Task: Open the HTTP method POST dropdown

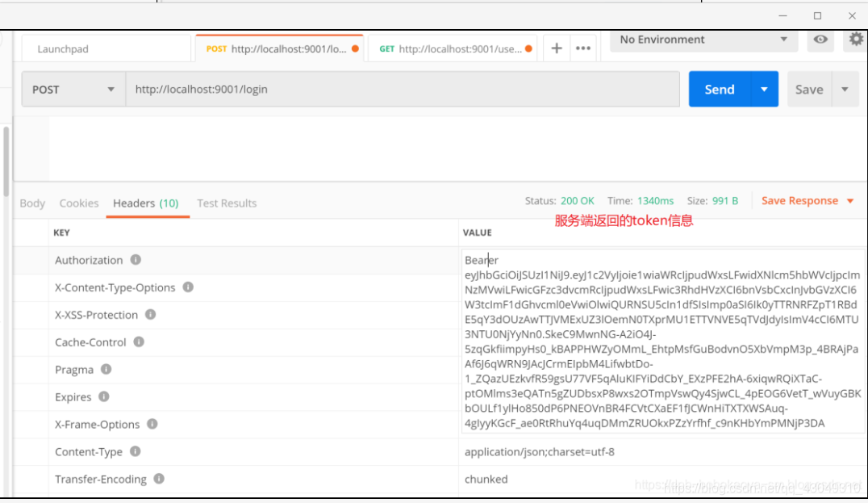Action: click(73, 89)
